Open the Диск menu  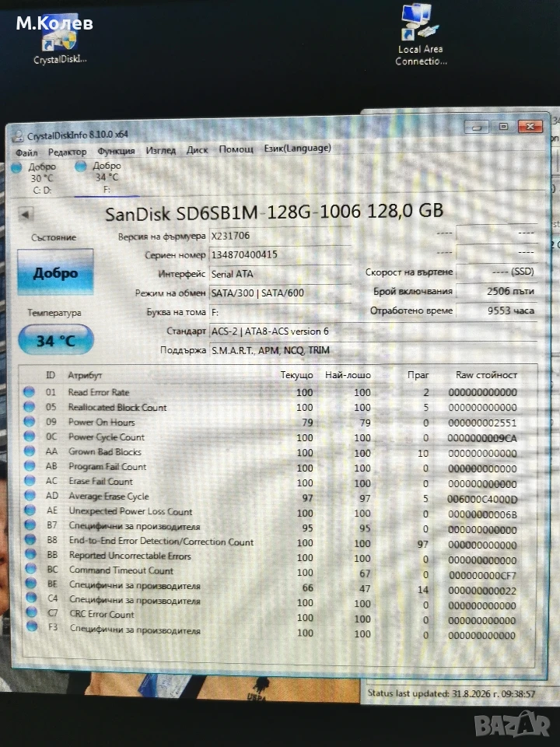197,150
